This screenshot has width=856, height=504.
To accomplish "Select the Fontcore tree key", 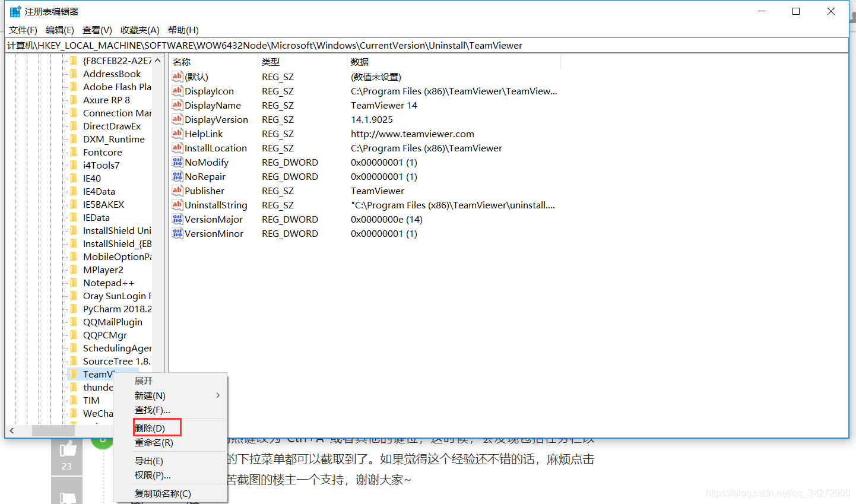I will [103, 152].
